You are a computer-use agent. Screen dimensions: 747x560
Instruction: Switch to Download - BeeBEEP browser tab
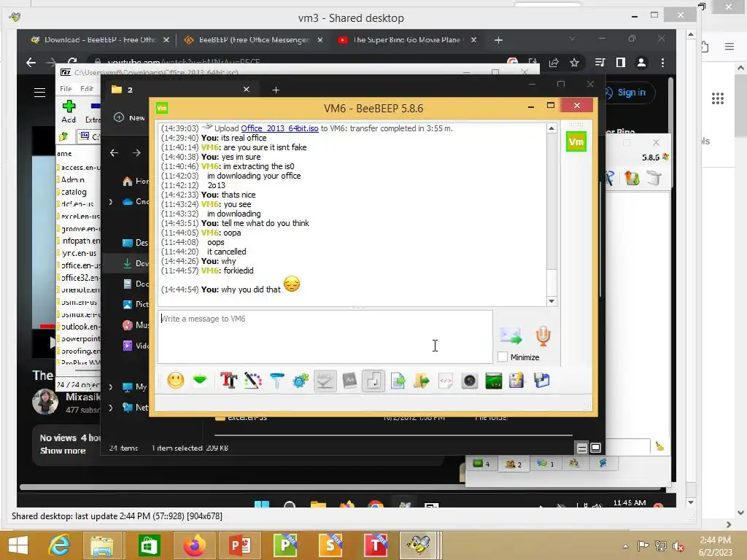[100, 40]
